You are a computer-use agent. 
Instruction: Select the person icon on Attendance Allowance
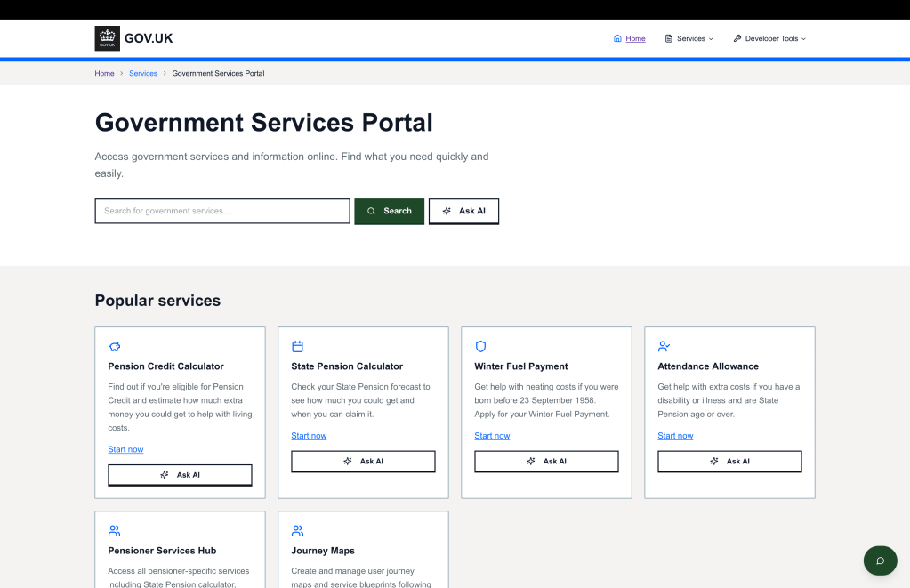tap(664, 346)
